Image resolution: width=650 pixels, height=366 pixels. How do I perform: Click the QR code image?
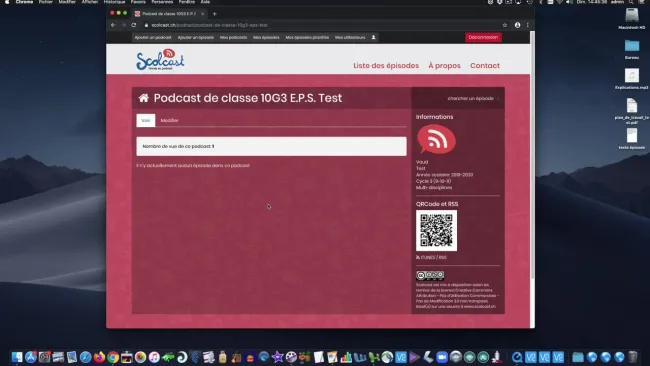coord(437,230)
